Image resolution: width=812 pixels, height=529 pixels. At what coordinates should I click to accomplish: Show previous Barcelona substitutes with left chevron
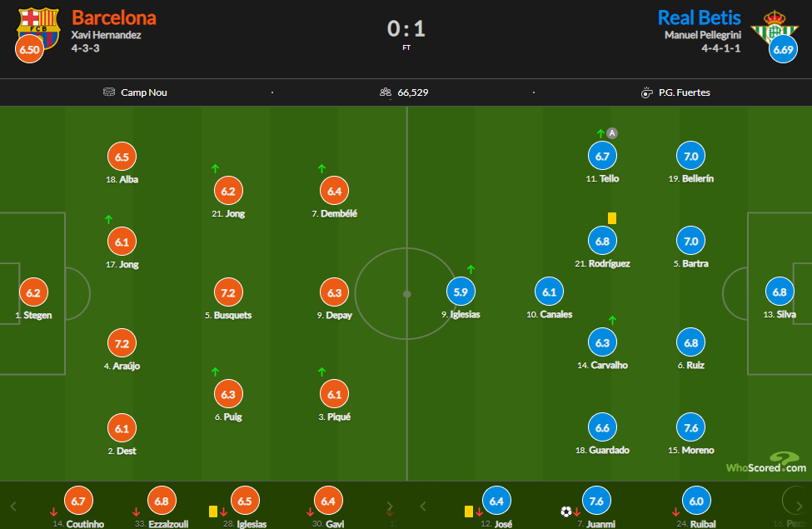pyautogui.click(x=13, y=507)
